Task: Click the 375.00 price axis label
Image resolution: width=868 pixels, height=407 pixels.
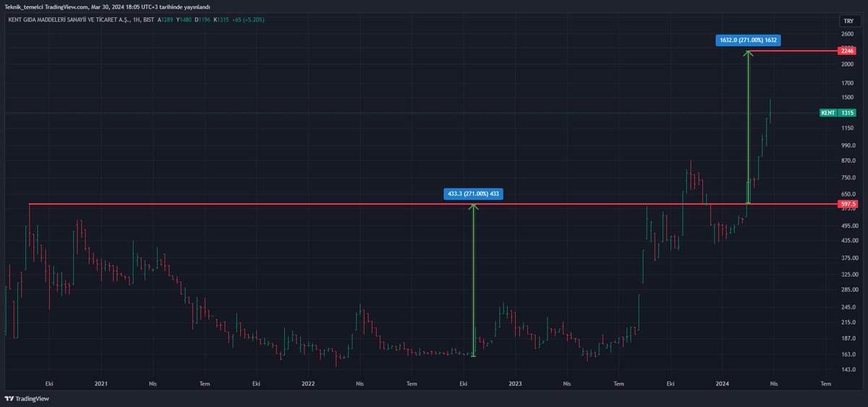Action: tap(848, 258)
